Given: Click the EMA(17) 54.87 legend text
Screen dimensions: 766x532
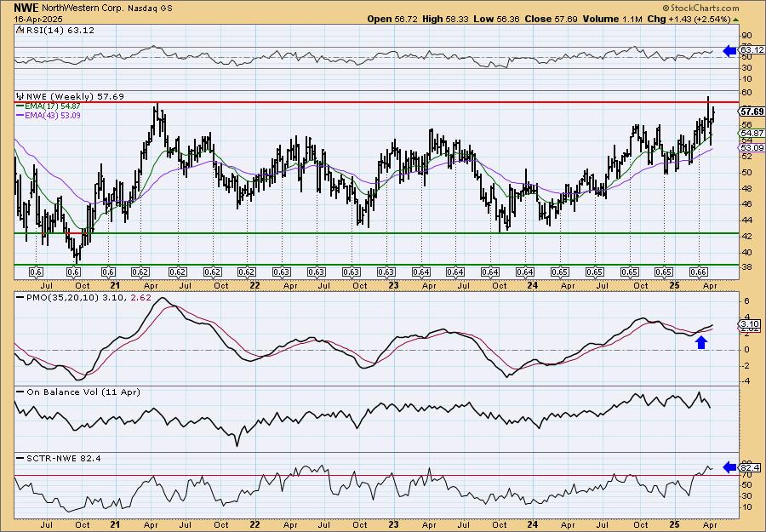Looking at the screenshot, I should pyautogui.click(x=53, y=106).
